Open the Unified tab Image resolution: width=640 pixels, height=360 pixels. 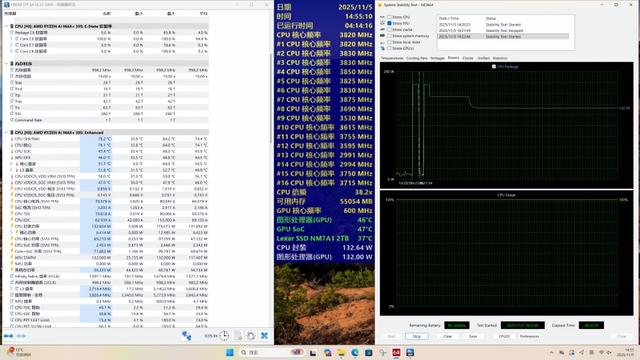pos(484,58)
